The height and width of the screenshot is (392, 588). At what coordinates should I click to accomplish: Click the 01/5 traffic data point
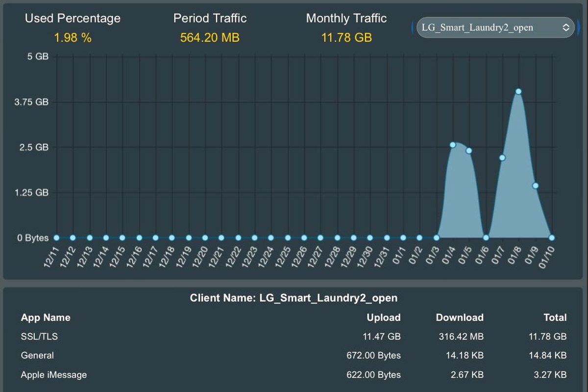[x=469, y=151]
